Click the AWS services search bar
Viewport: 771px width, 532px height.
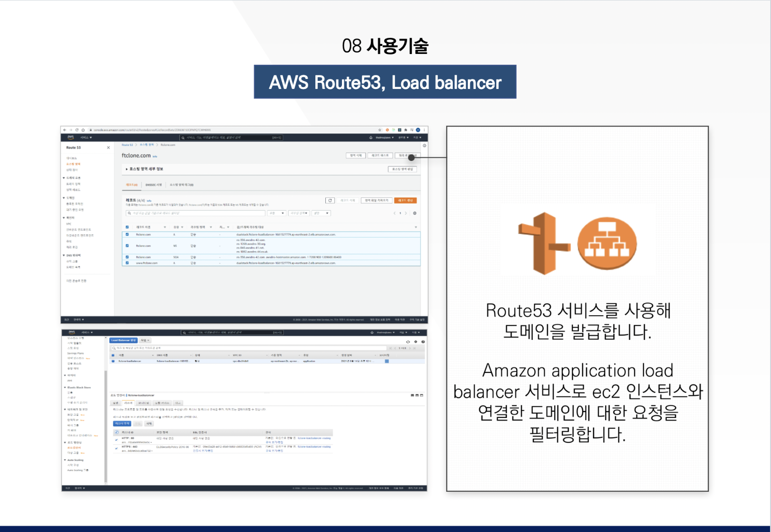click(x=232, y=138)
